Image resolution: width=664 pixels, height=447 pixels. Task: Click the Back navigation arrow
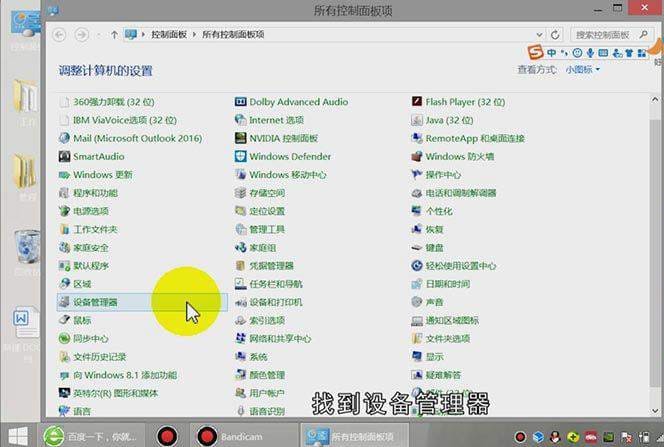click(59, 35)
